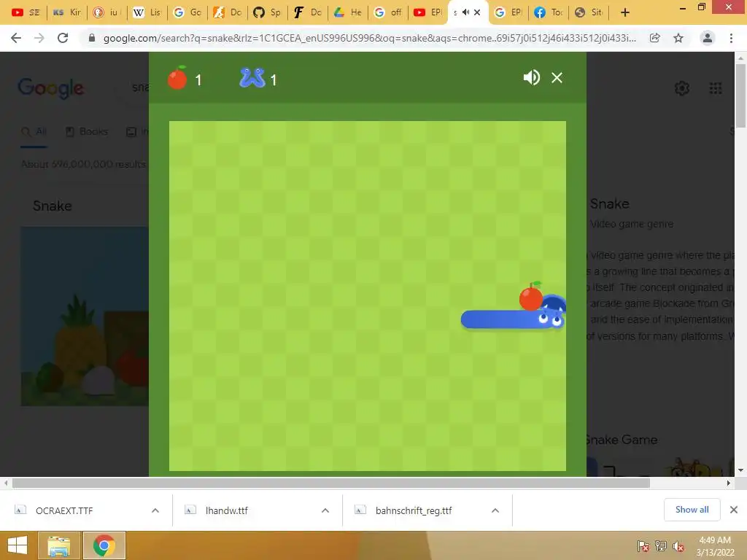Mute the Snake game sound
Screen dimensions: 747x560
click(x=531, y=77)
